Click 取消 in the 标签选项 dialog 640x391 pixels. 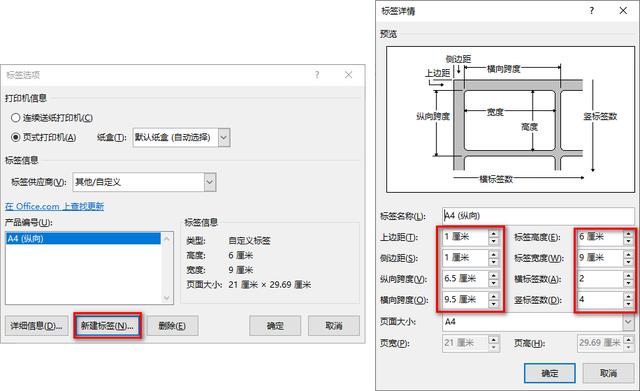tap(334, 326)
